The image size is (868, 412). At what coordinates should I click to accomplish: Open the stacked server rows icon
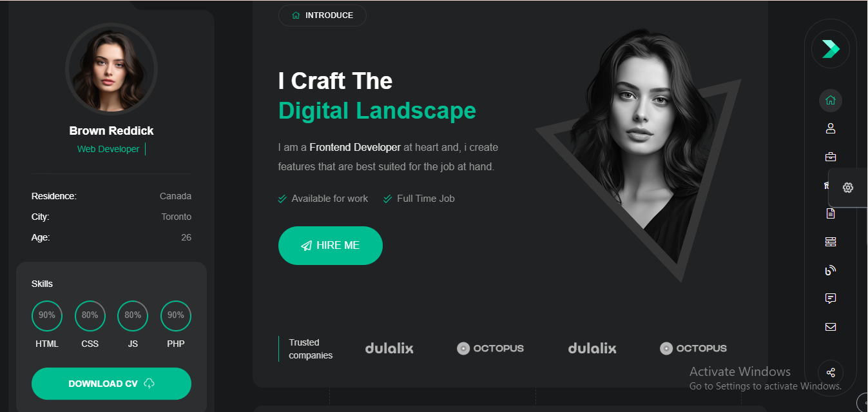(x=831, y=242)
